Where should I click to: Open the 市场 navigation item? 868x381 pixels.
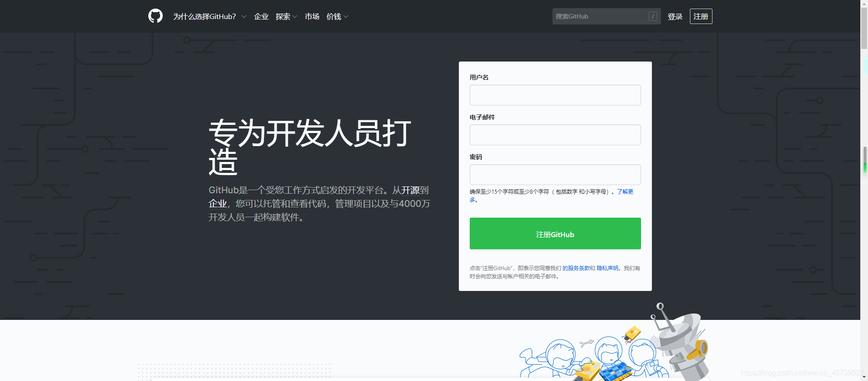[x=312, y=16]
